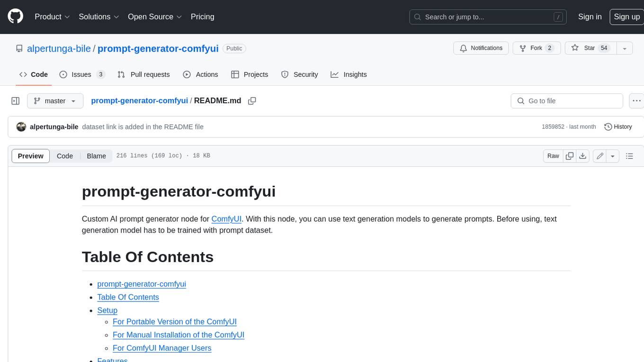The image size is (644, 362).
Task: Edit the file with pencil icon
Action: pyautogui.click(x=600, y=156)
